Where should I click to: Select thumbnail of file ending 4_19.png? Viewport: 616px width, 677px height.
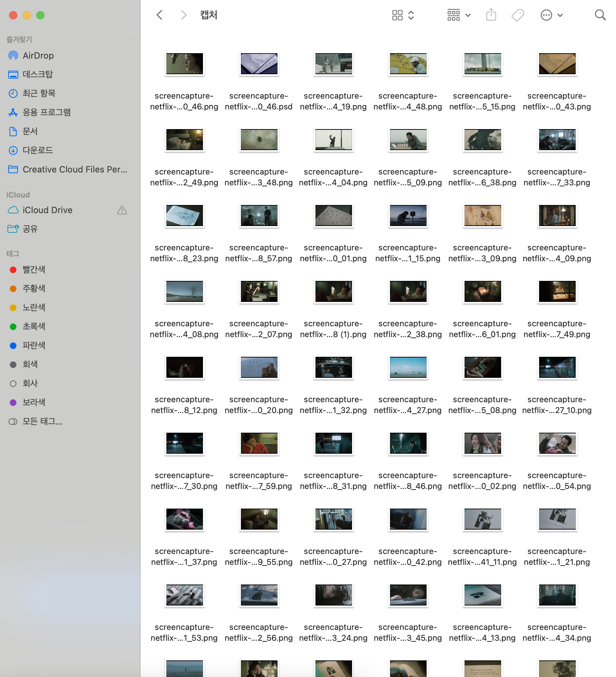click(x=334, y=64)
